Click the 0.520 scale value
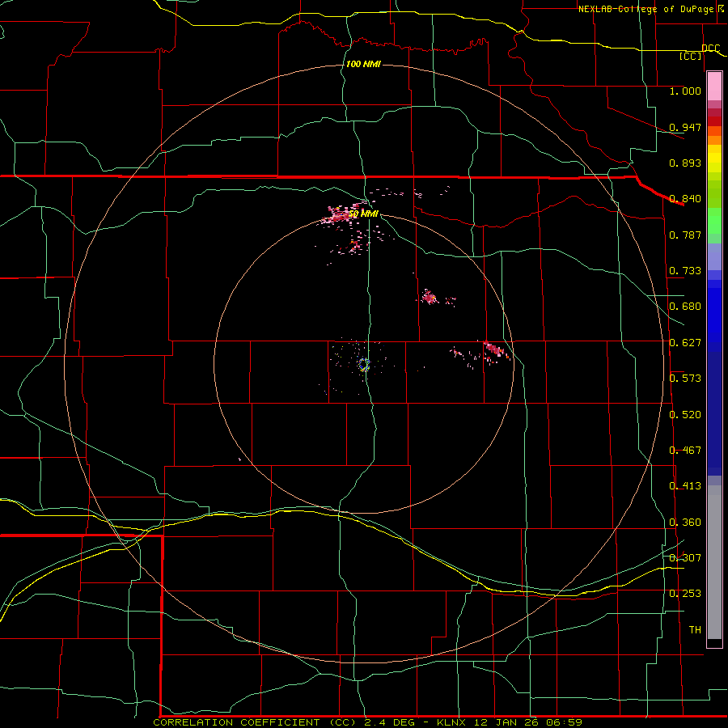The height and width of the screenshot is (728, 728). coord(685,415)
